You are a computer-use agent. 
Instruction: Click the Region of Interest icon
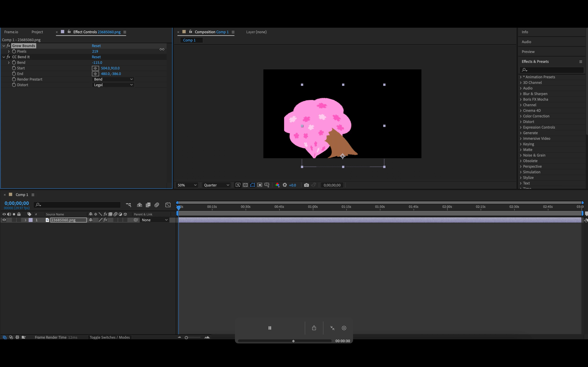[260, 185]
